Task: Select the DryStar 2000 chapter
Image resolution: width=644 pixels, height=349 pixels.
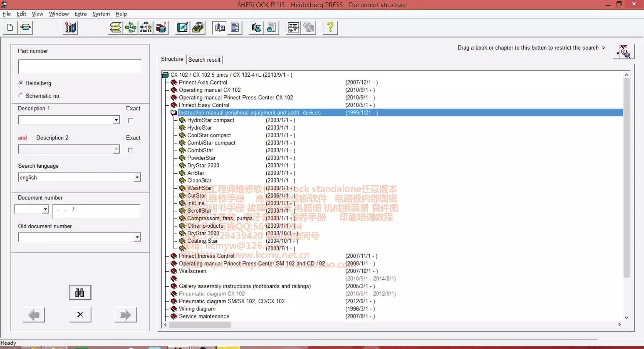Action: pos(203,165)
